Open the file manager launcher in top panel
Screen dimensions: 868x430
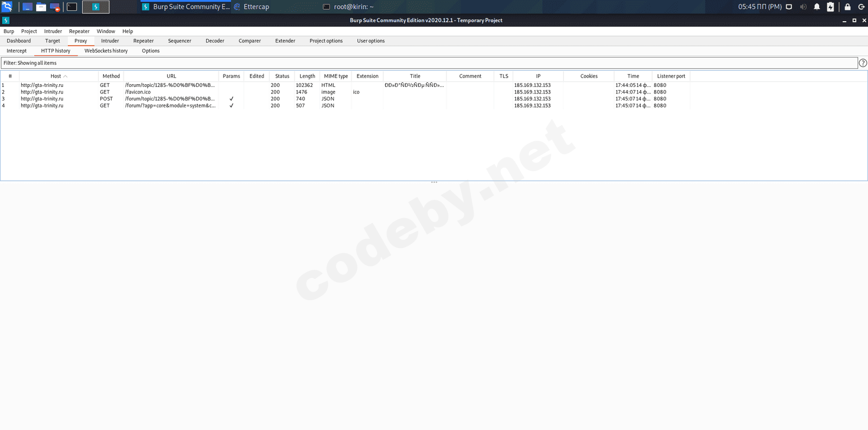coord(41,7)
